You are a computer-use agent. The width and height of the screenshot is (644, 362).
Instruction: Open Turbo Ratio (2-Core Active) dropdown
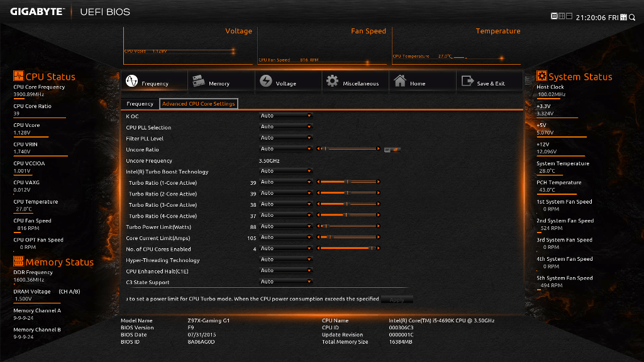click(x=286, y=194)
